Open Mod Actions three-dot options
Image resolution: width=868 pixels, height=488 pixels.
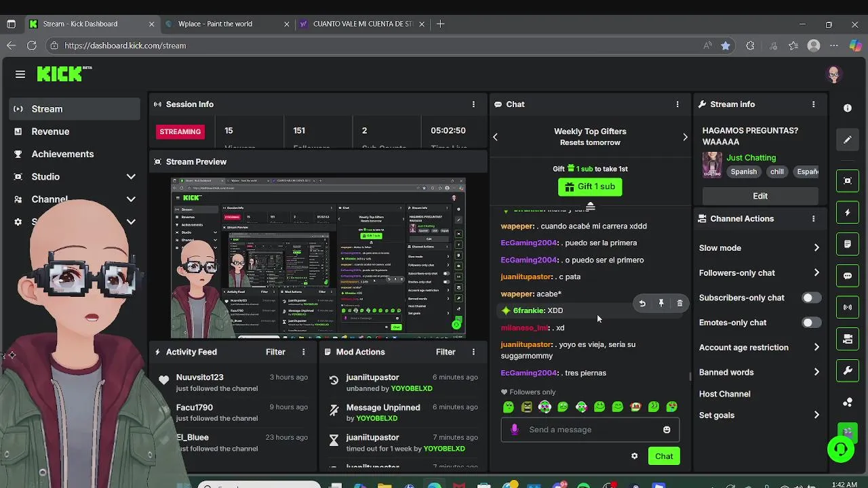pos(473,352)
